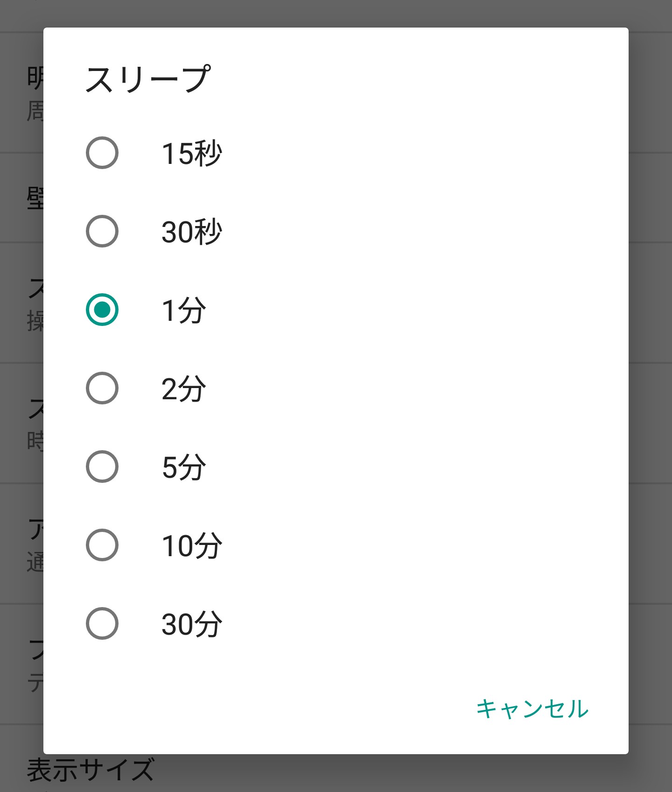Image resolution: width=672 pixels, height=792 pixels.
Task: Tap the "2分" option text
Action: point(183,389)
